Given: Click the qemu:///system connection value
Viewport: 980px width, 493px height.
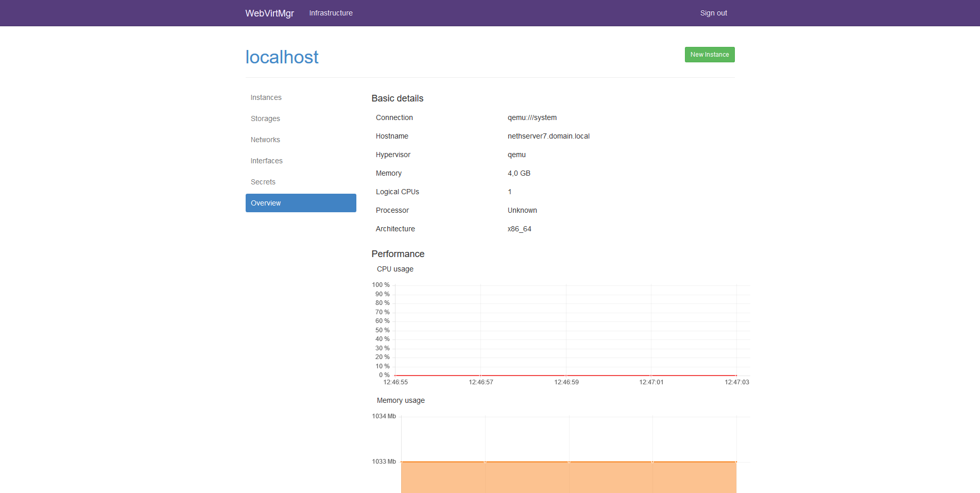Looking at the screenshot, I should pos(532,117).
